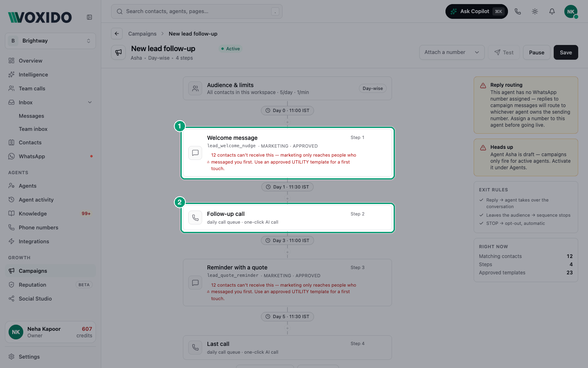
Task: Click the Last call phone icon
Action: pos(195,348)
